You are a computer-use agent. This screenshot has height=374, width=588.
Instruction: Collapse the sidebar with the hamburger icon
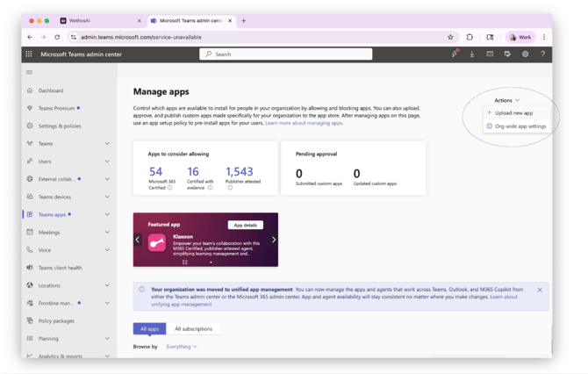(x=29, y=72)
